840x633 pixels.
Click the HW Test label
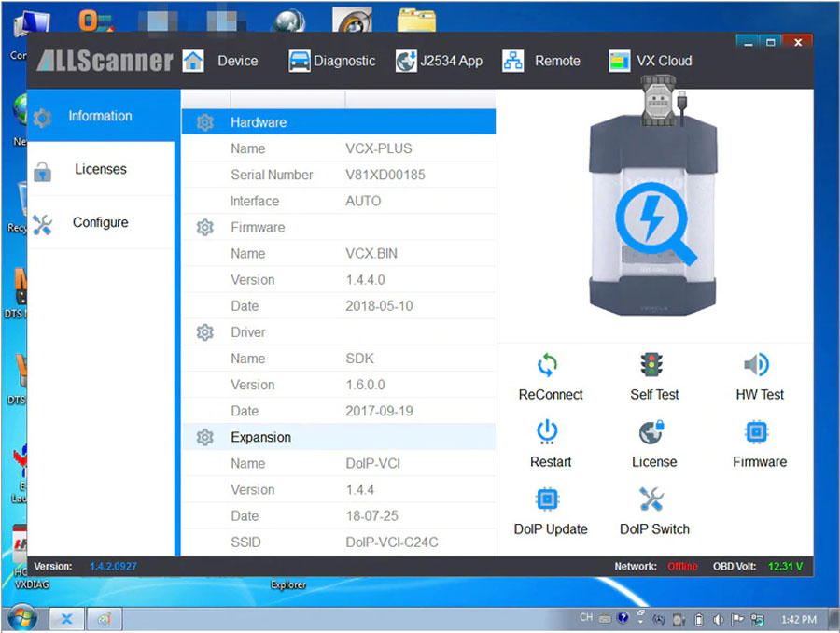point(760,395)
